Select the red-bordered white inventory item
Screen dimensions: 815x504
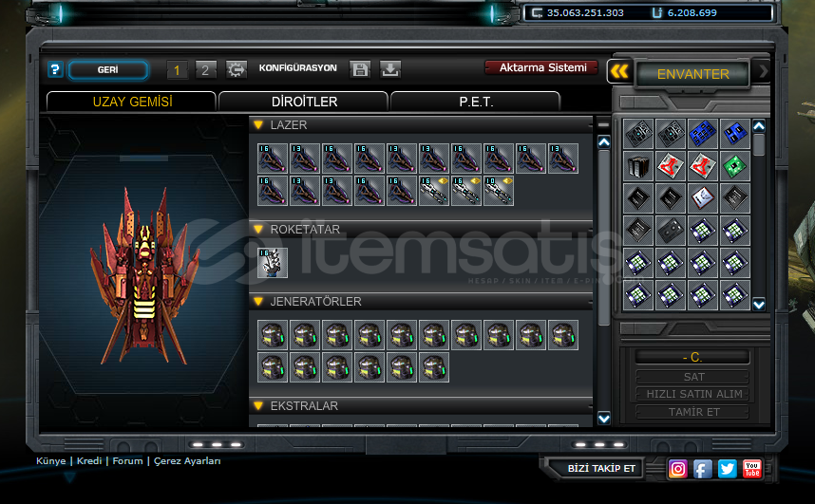[x=703, y=198]
